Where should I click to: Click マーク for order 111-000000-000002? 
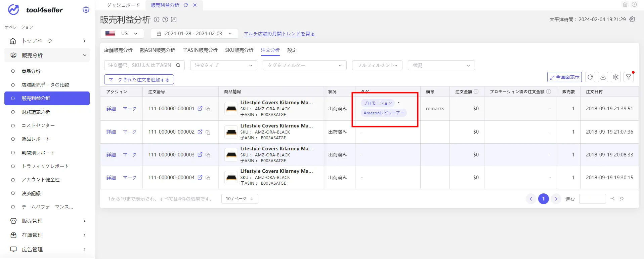click(130, 132)
